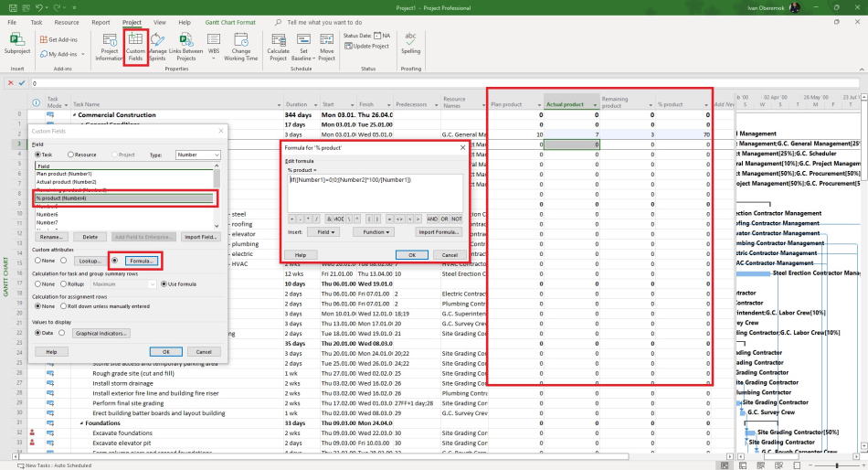Click the Status Date calendar icon
The height and width of the screenshot is (470, 868).
click(377, 36)
